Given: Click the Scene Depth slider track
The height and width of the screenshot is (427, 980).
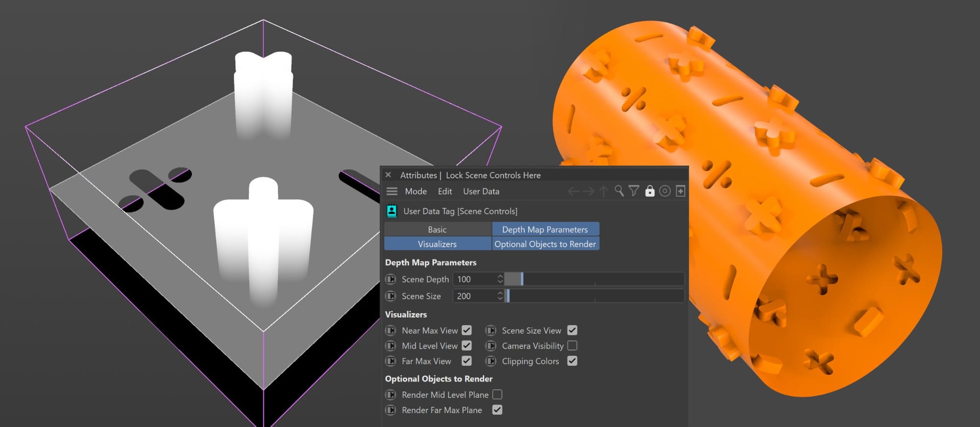Looking at the screenshot, I should (x=594, y=279).
